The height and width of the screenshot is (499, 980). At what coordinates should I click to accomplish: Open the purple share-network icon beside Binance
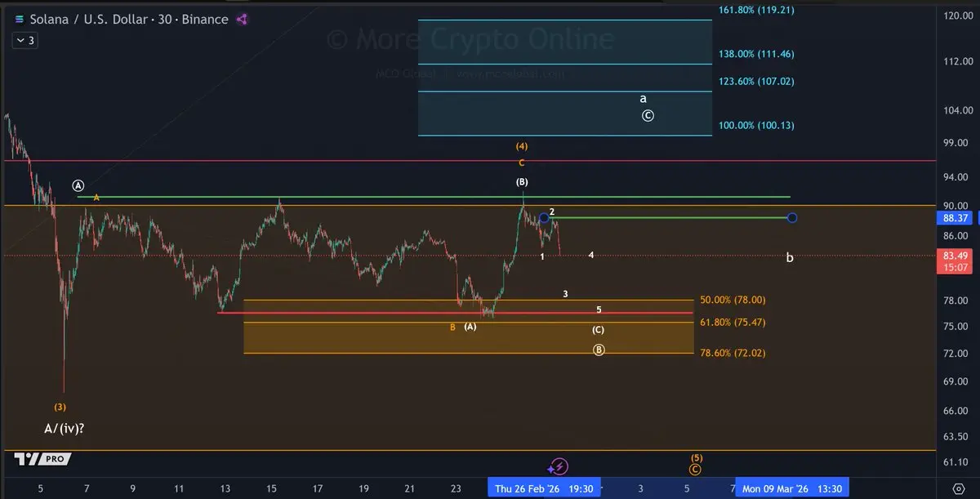click(x=242, y=19)
